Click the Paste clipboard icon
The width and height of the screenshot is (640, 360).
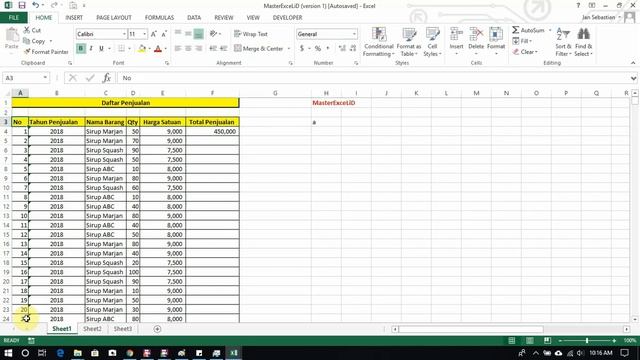click(x=11, y=36)
